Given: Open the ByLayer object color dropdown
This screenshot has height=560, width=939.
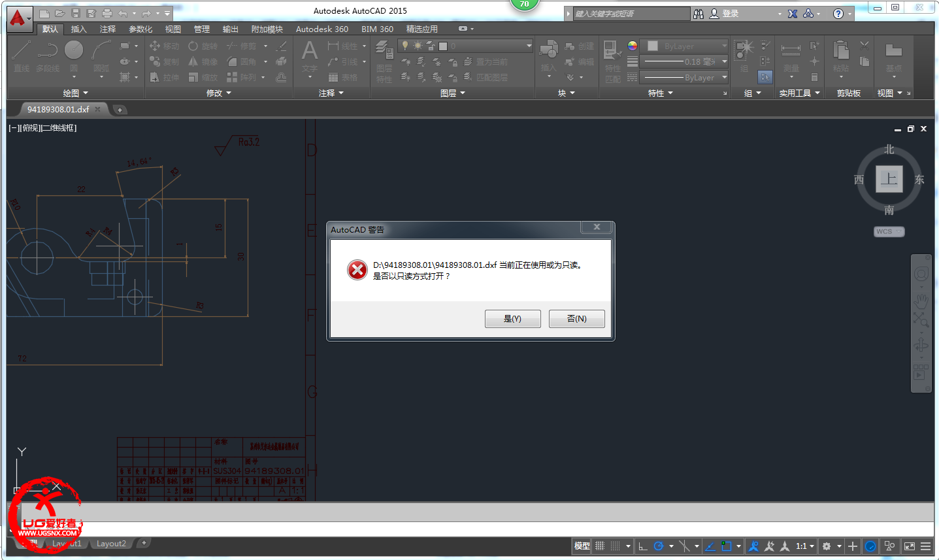Looking at the screenshot, I should pos(684,46).
